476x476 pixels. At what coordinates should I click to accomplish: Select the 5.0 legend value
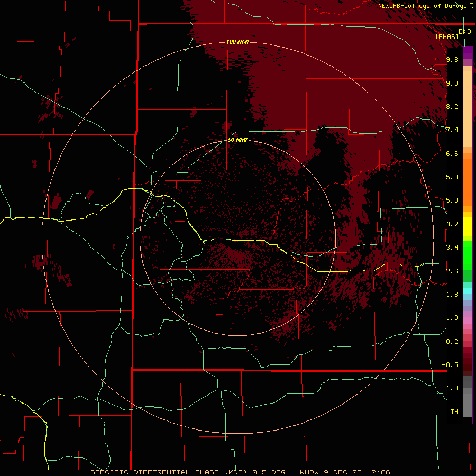452,200
